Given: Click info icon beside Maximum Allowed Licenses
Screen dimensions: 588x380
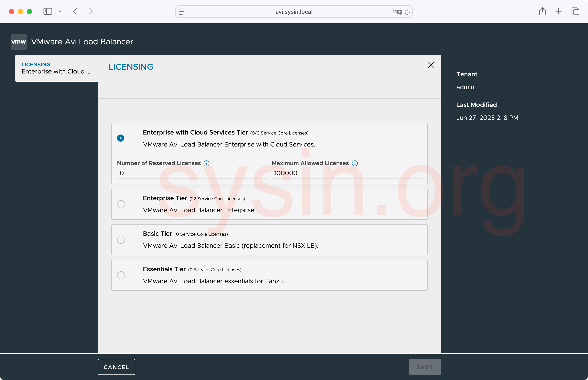Looking at the screenshot, I should pyautogui.click(x=354, y=163).
